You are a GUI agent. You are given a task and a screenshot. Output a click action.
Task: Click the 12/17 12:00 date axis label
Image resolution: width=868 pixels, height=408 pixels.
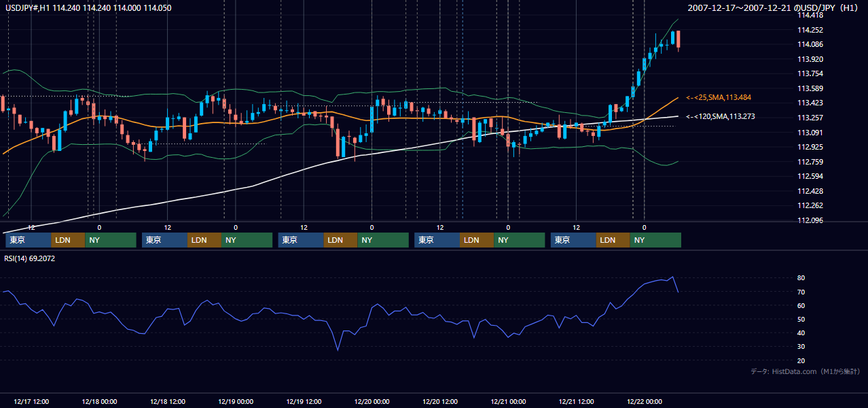(31, 402)
